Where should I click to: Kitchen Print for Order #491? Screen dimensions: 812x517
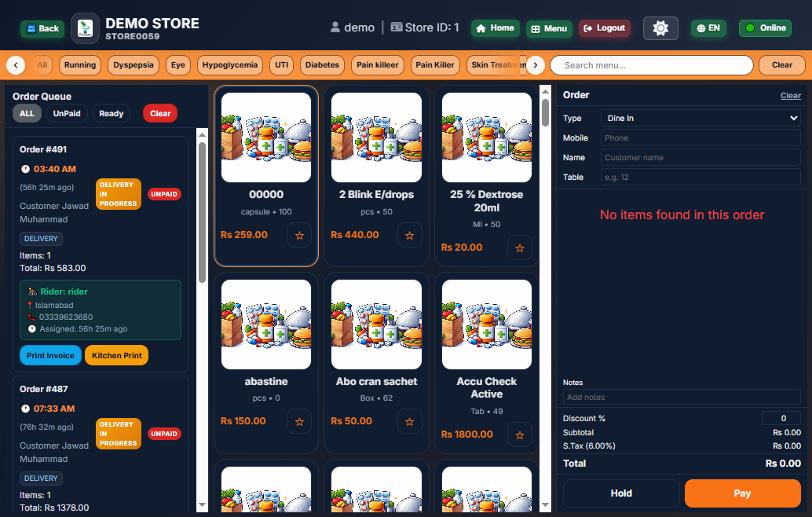[116, 355]
